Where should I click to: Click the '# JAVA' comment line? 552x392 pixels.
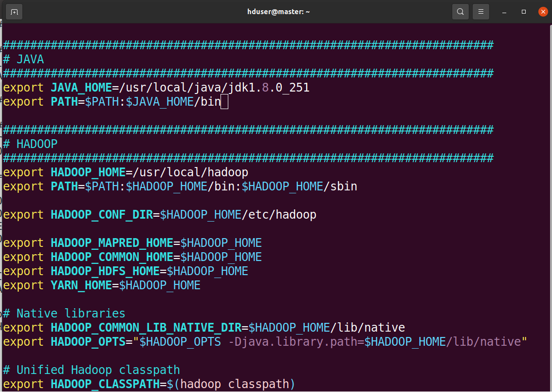pos(23,59)
